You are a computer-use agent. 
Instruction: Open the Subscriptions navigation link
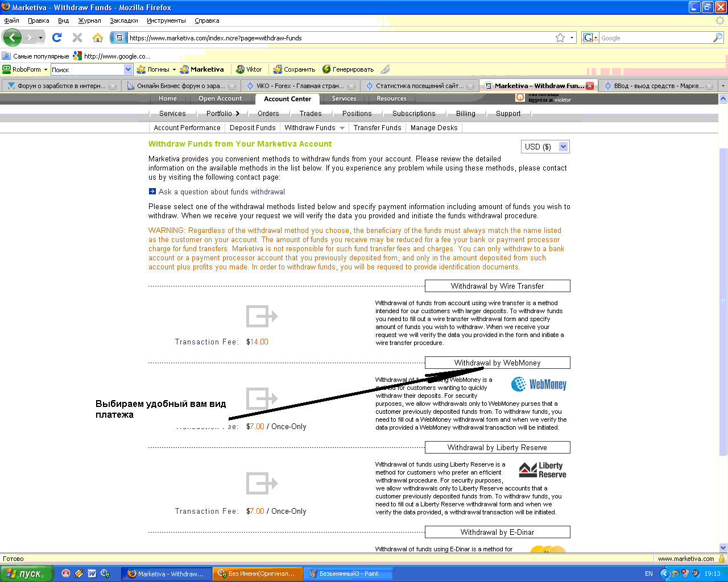click(x=413, y=113)
